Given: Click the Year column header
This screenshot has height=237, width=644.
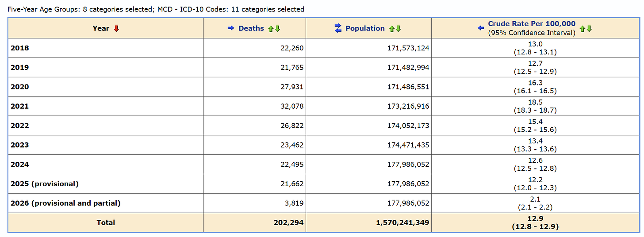Looking at the screenshot, I should click(x=101, y=28).
